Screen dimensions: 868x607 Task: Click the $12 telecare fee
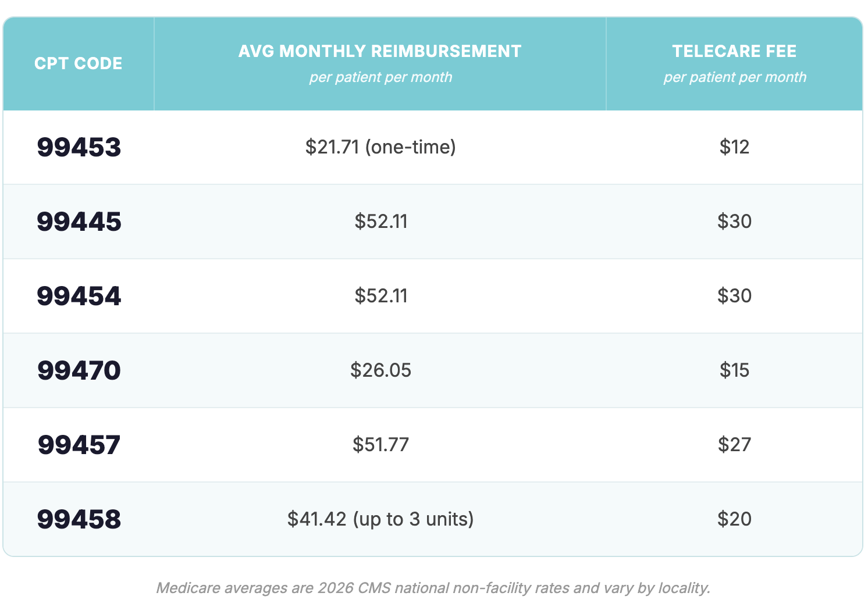click(734, 147)
